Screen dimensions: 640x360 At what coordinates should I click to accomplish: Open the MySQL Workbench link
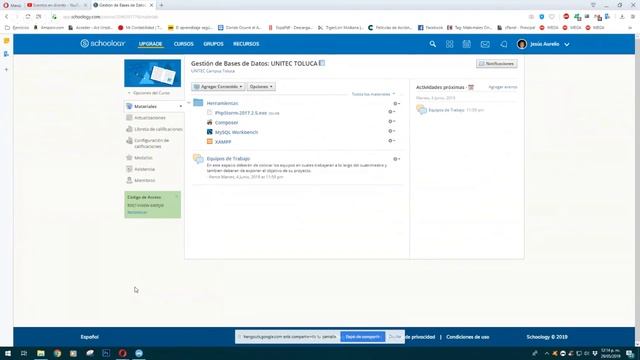coord(236,133)
